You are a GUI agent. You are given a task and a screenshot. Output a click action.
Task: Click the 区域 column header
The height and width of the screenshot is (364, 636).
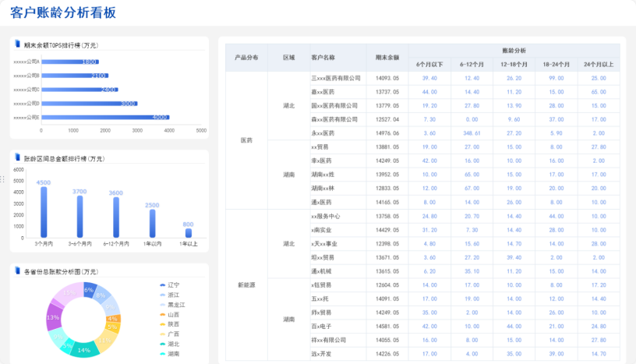(x=288, y=58)
